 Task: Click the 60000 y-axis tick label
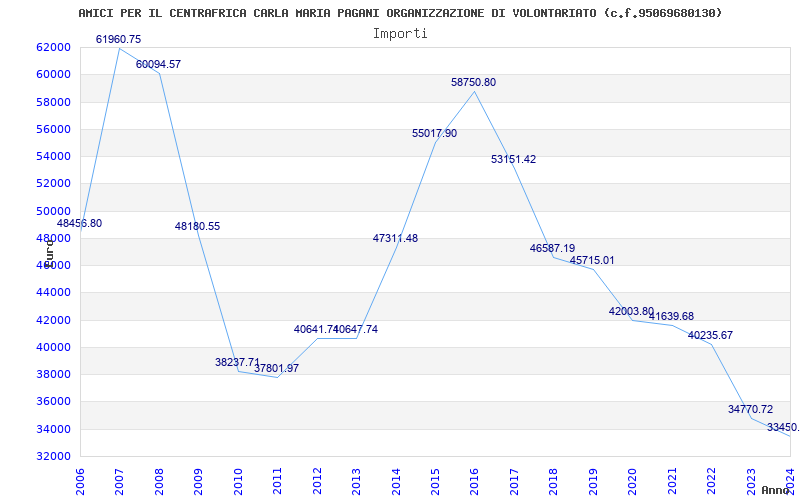[53, 74]
